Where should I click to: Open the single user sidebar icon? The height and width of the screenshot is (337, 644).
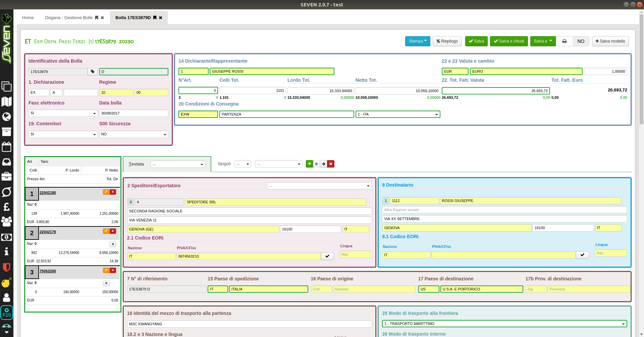[6, 297]
